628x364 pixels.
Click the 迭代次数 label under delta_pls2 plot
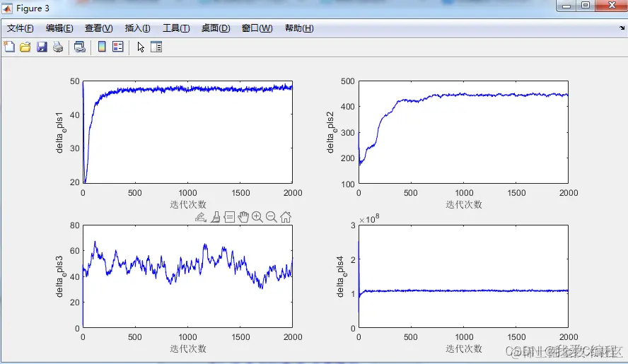[x=464, y=205]
